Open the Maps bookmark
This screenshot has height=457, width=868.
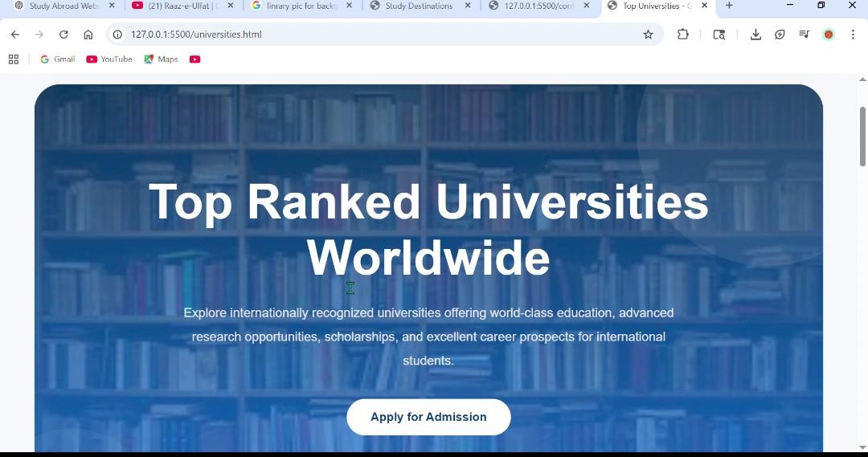click(161, 59)
